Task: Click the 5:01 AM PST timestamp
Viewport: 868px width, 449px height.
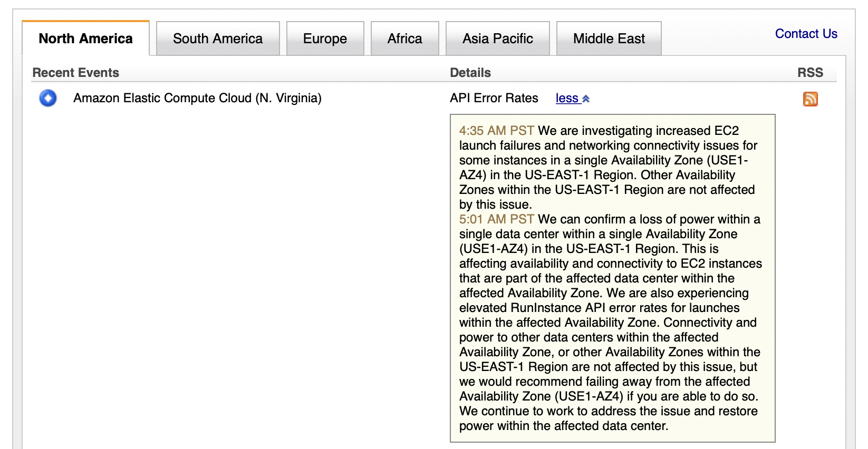Action: [496, 219]
